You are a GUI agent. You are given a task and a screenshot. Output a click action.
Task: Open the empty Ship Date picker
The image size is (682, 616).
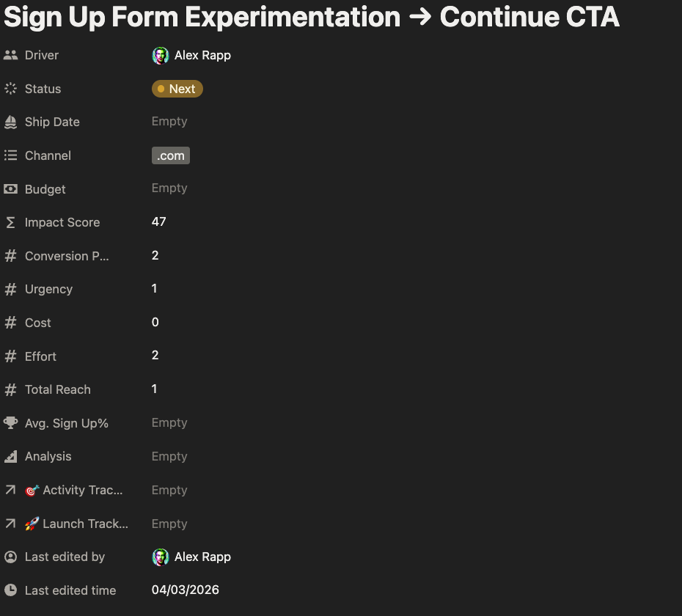pyautogui.click(x=169, y=122)
